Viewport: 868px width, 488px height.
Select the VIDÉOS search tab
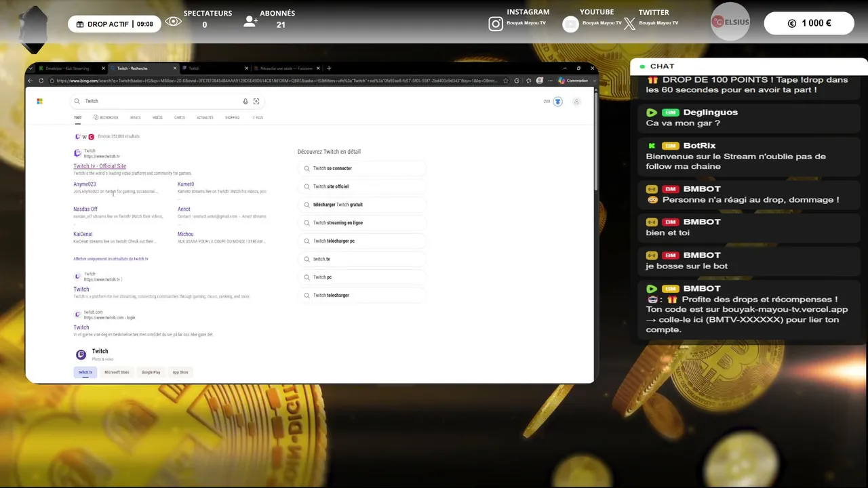click(x=157, y=118)
